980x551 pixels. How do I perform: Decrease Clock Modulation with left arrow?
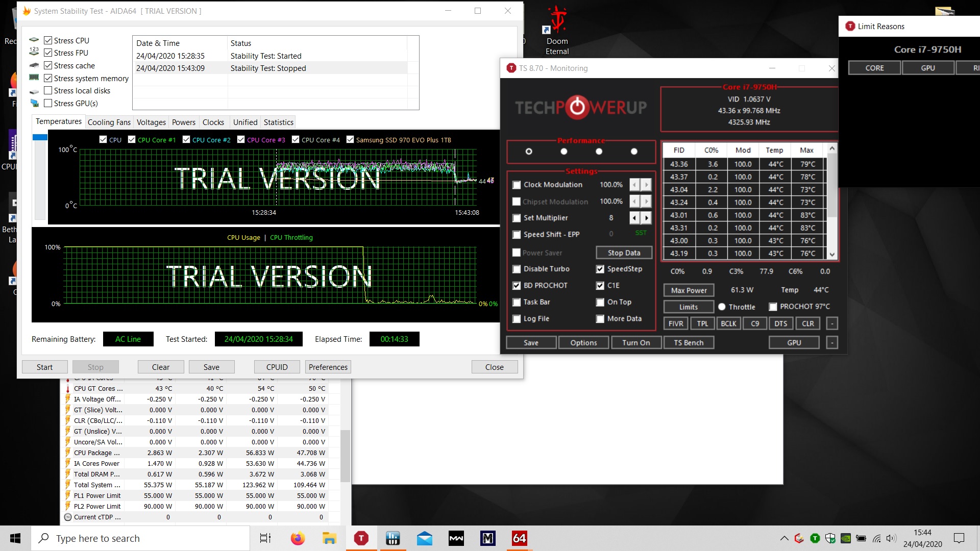click(x=634, y=184)
